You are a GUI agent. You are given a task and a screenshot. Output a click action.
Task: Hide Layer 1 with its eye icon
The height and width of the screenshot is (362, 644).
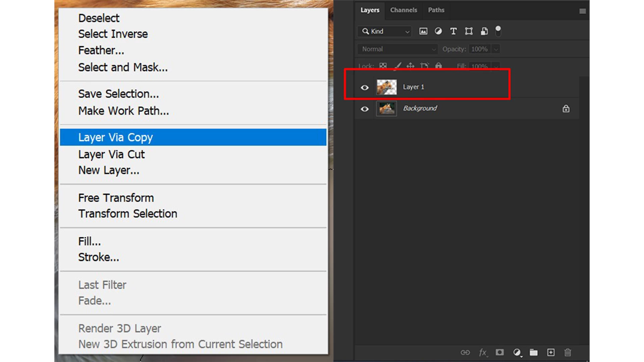click(x=365, y=87)
